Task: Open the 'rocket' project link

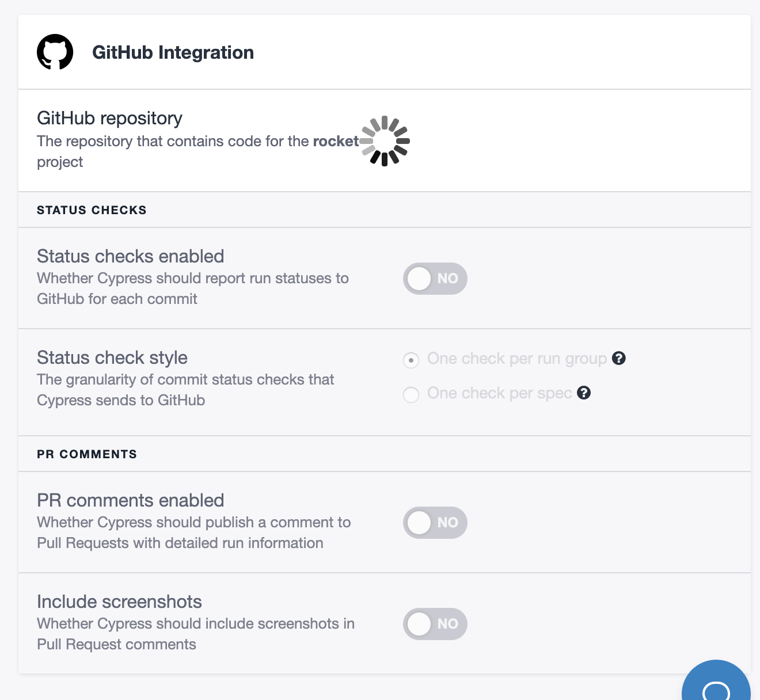Action: tap(336, 141)
